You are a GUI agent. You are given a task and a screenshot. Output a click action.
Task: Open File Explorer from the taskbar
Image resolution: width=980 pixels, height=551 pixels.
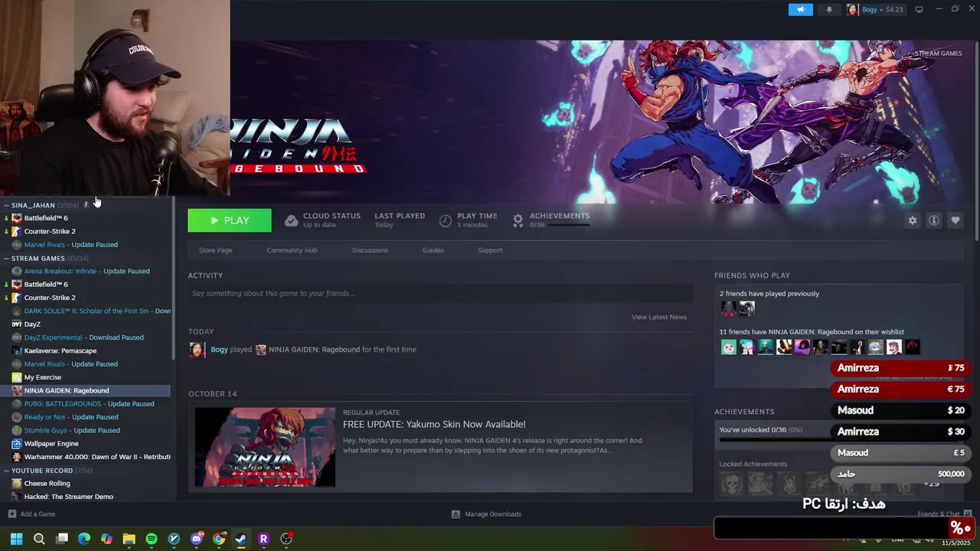[x=129, y=539]
